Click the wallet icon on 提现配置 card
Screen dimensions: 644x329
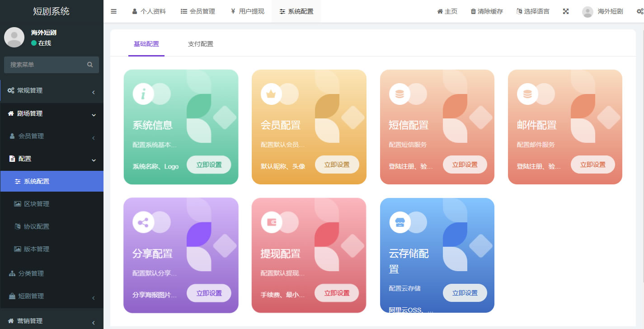tap(271, 222)
